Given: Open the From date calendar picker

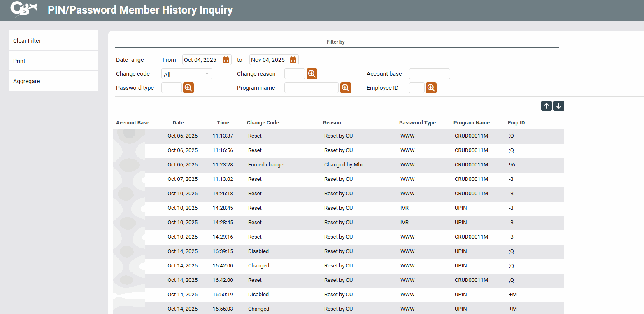Looking at the screenshot, I should coord(226,60).
